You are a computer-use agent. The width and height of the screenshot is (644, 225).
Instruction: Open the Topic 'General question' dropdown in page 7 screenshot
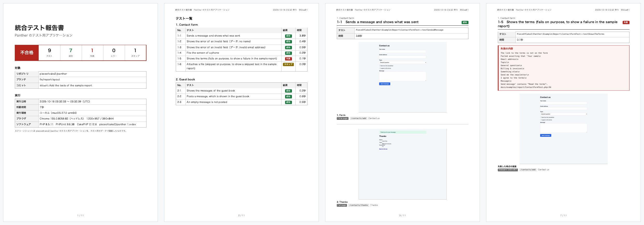[564, 114]
